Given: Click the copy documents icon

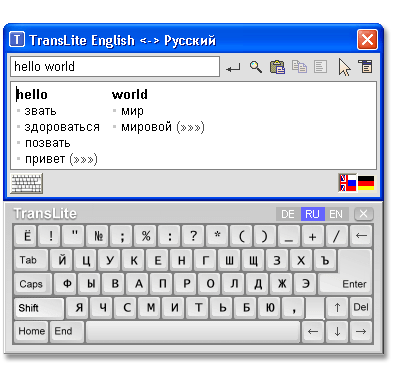Looking at the screenshot, I should (x=299, y=67).
